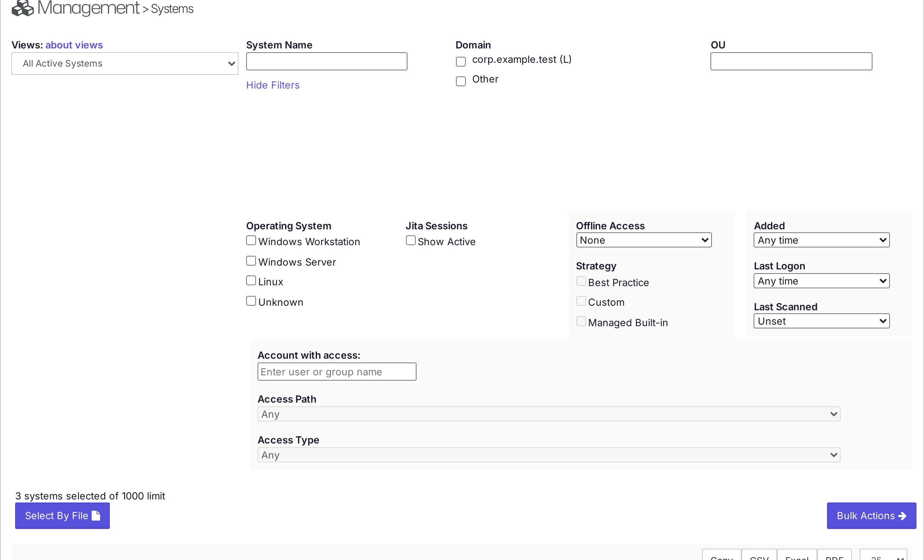The height and width of the screenshot is (560, 924).
Task: Open the Last Logon dropdown
Action: 821,281
